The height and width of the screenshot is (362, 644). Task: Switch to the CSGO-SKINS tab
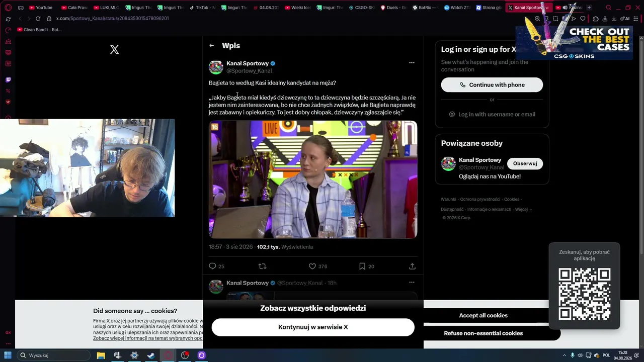(362, 8)
